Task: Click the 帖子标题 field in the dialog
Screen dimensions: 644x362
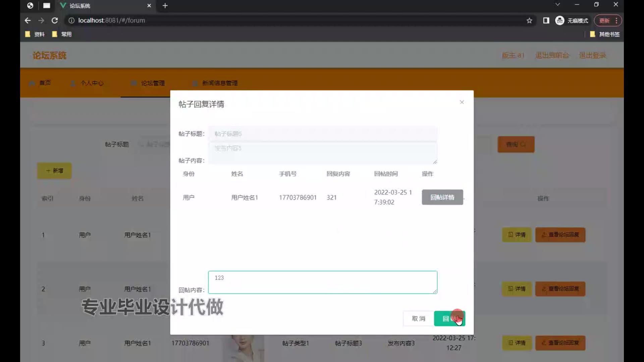Action: point(323,134)
